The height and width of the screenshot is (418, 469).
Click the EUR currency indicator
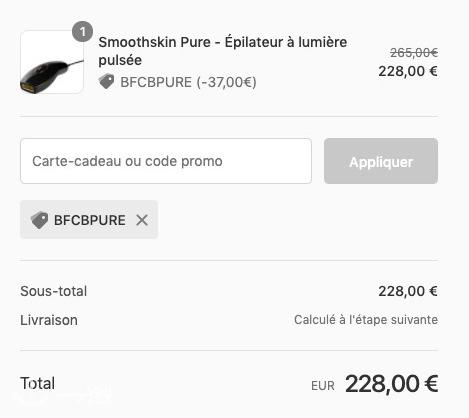(323, 386)
